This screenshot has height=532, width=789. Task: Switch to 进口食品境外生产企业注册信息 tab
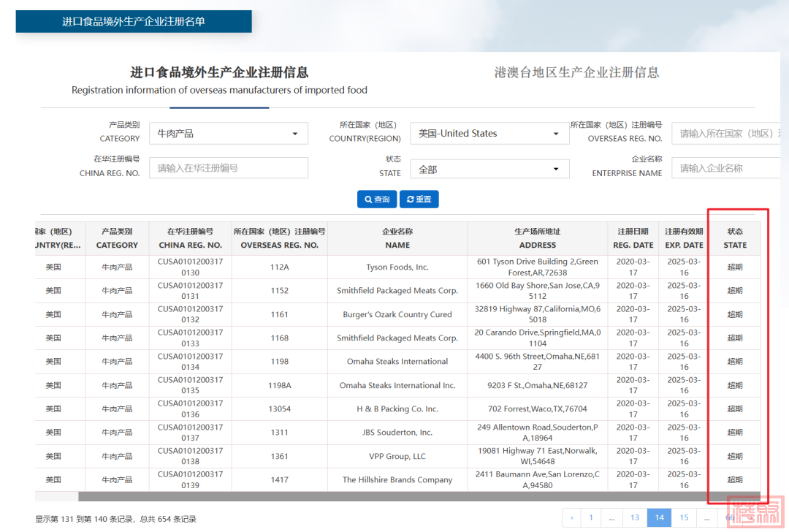pyautogui.click(x=219, y=80)
